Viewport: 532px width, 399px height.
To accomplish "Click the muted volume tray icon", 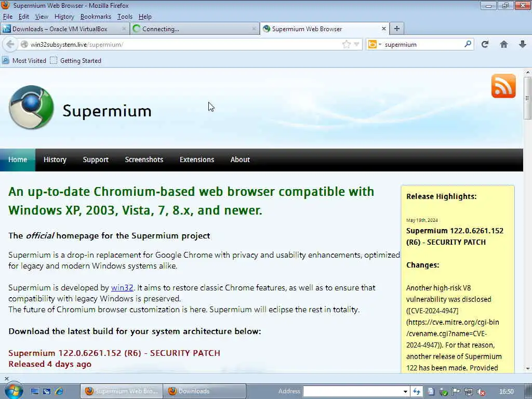I will pyautogui.click(x=481, y=392).
